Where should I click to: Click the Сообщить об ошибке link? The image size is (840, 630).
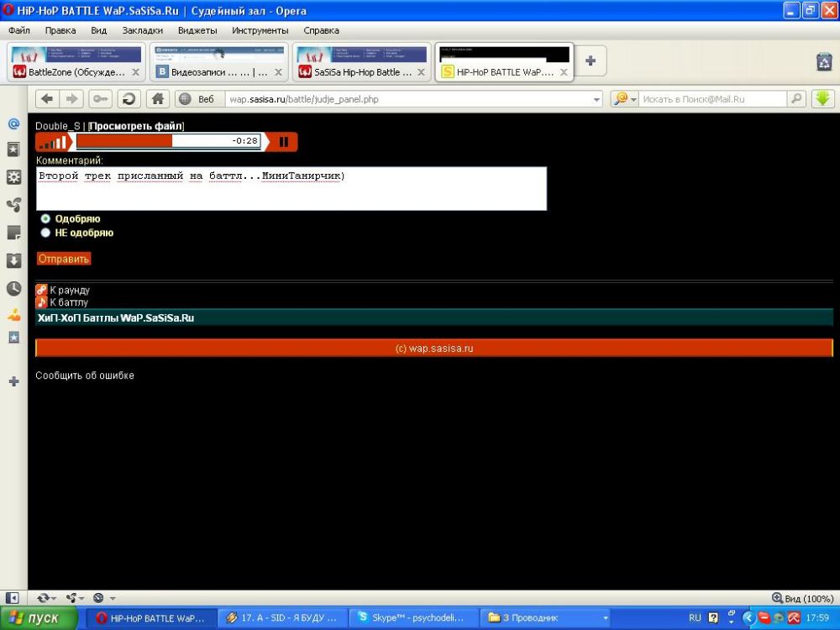coord(85,375)
